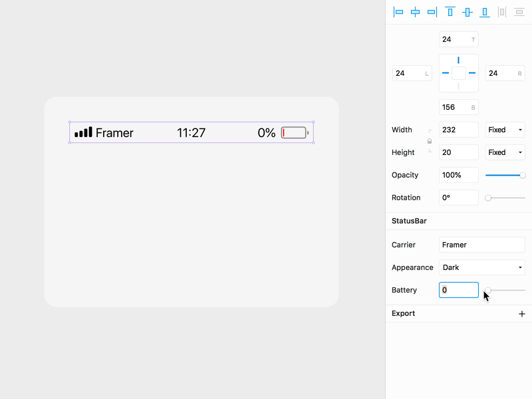This screenshot has height=399, width=532.
Task: Open the Height sizing Fixed dropdown
Action: pyautogui.click(x=505, y=152)
